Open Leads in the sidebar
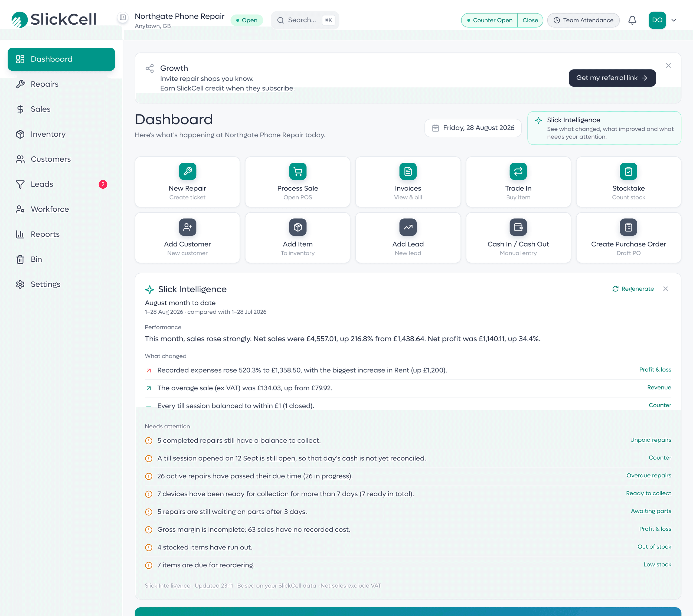The image size is (693, 616). (x=61, y=184)
